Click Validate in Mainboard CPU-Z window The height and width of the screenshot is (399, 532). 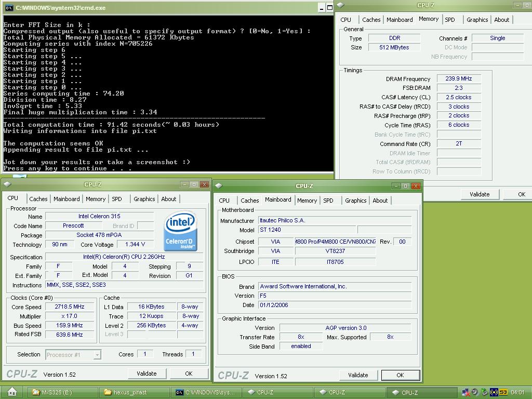(358, 375)
